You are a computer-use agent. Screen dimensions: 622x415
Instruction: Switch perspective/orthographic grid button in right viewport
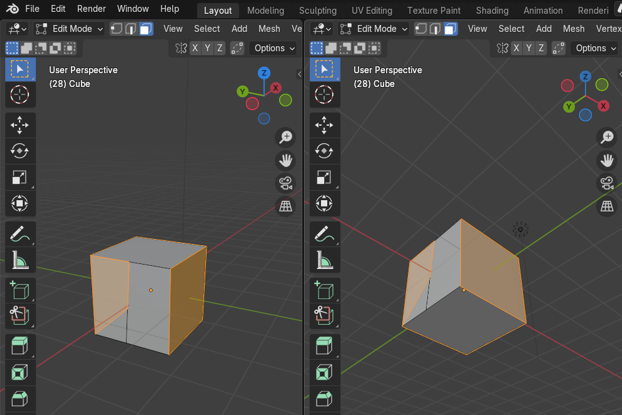606,206
